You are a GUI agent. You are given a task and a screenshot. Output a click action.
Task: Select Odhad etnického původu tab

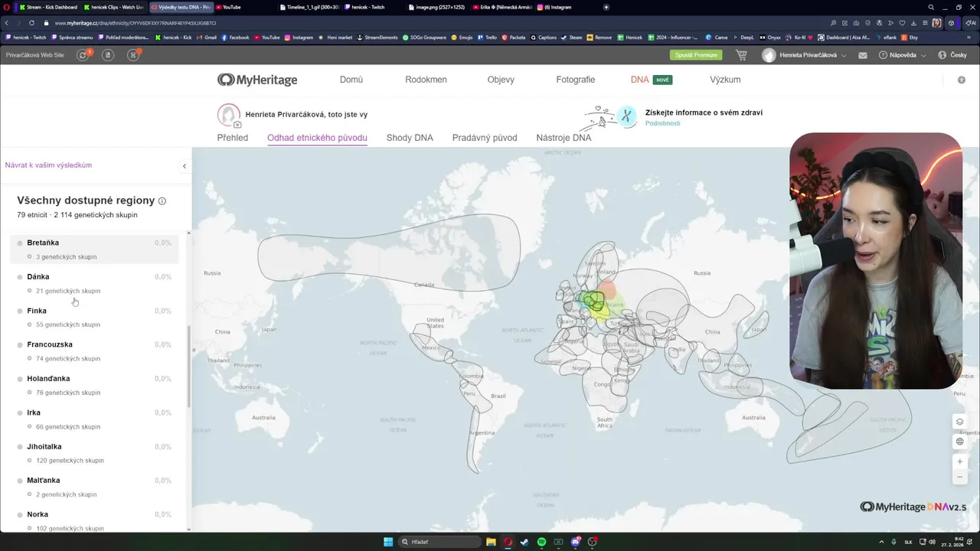[317, 138]
